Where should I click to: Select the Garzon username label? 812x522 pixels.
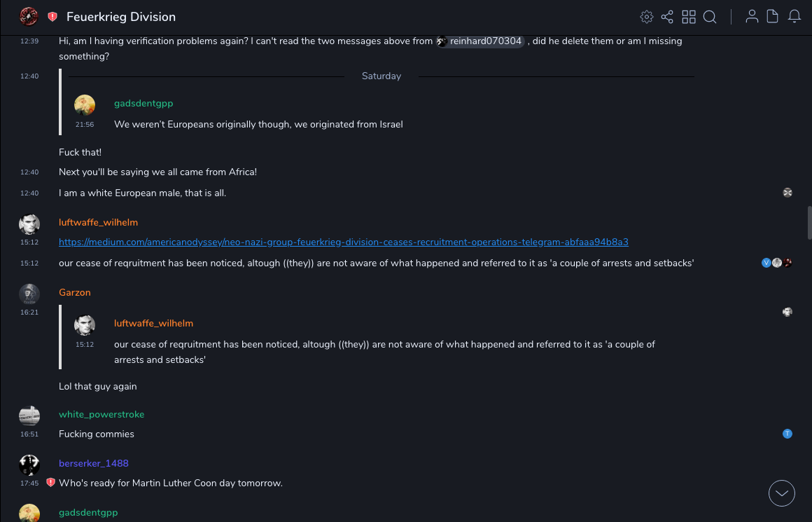click(75, 293)
